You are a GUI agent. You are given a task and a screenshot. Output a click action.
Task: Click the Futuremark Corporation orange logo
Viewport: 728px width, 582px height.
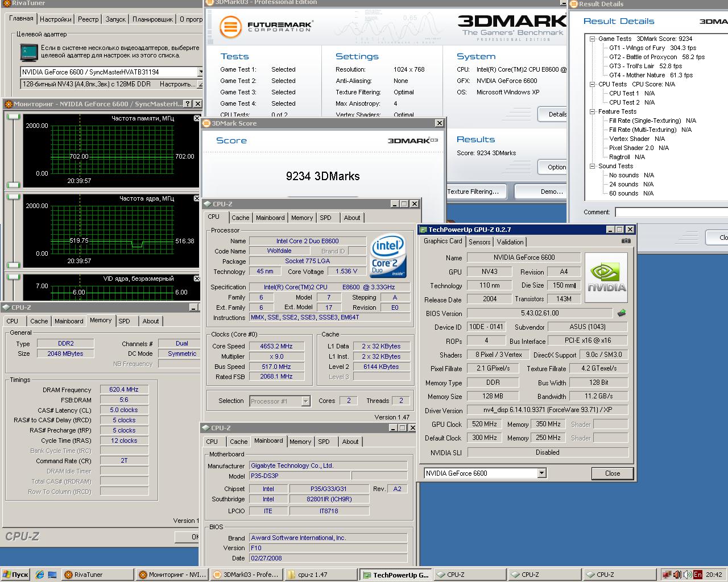tap(230, 26)
